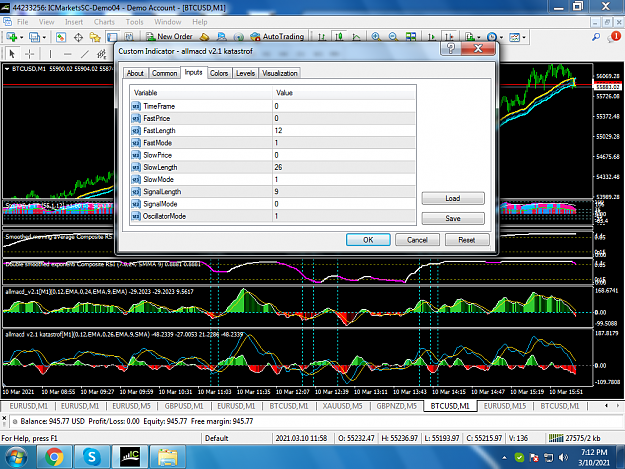625x469 pixels.
Task: Open the Market Watch toolbar icon
Action: click(61, 37)
